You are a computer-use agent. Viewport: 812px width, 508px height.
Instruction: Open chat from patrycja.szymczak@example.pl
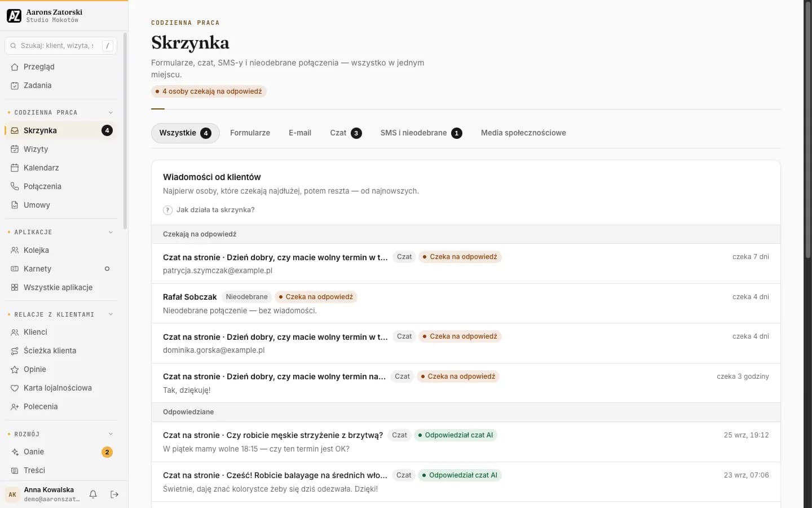pyautogui.click(x=466, y=264)
